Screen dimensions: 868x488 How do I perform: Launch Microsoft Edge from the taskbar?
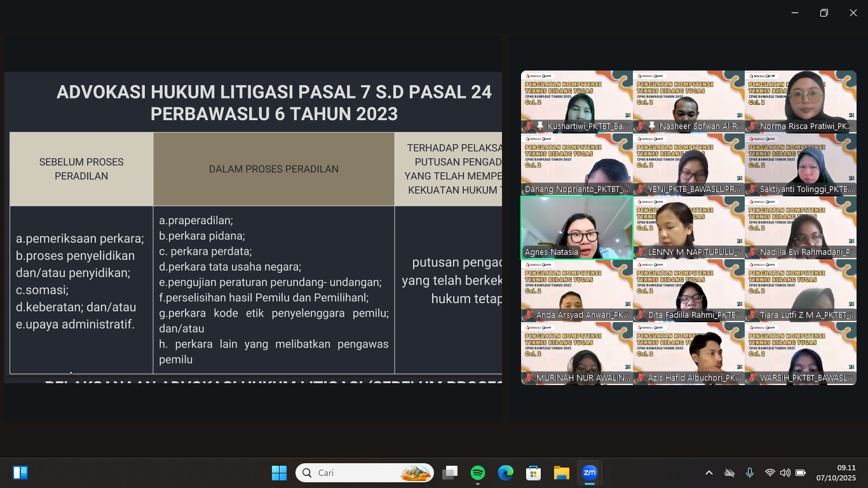click(x=506, y=473)
